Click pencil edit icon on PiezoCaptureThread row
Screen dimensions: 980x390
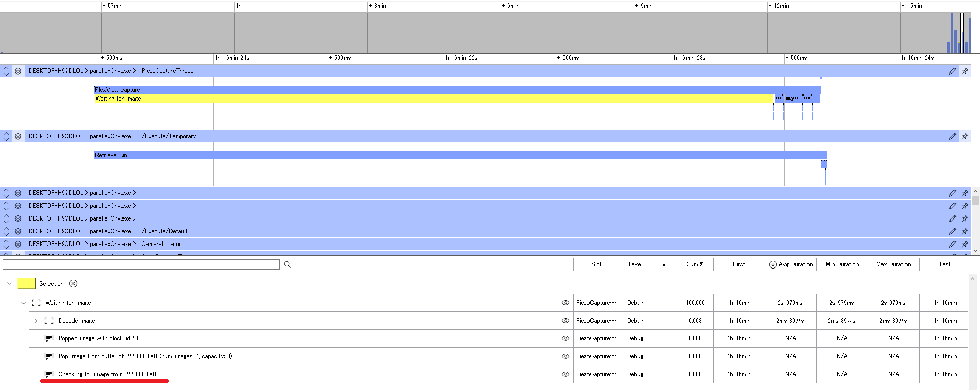tap(952, 71)
